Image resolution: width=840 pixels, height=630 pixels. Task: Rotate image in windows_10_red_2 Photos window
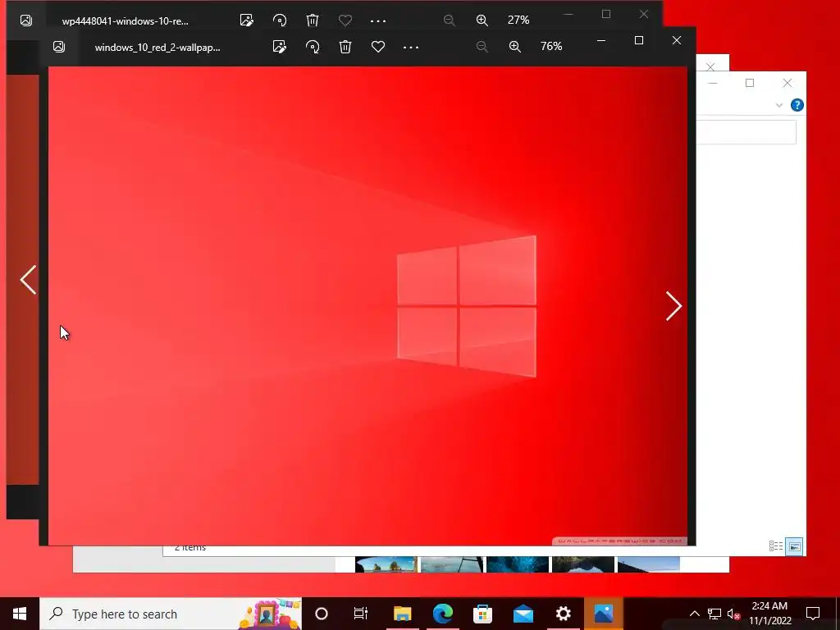(x=313, y=47)
